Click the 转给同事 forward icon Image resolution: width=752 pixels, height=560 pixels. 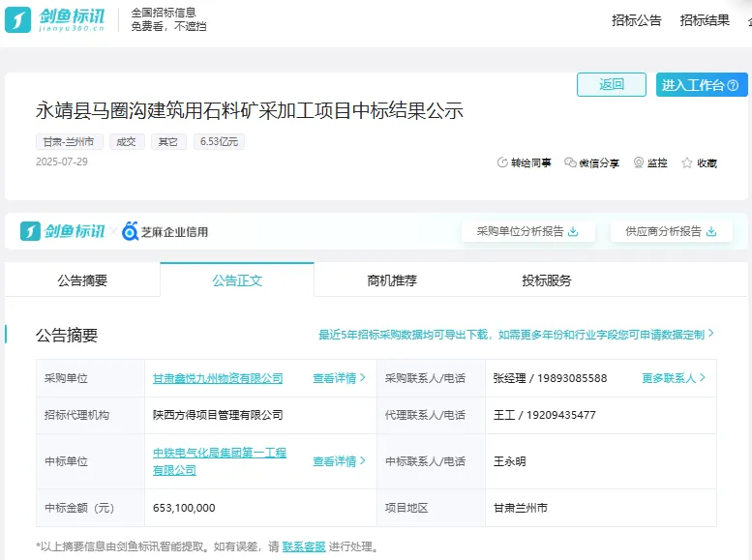(501, 163)
